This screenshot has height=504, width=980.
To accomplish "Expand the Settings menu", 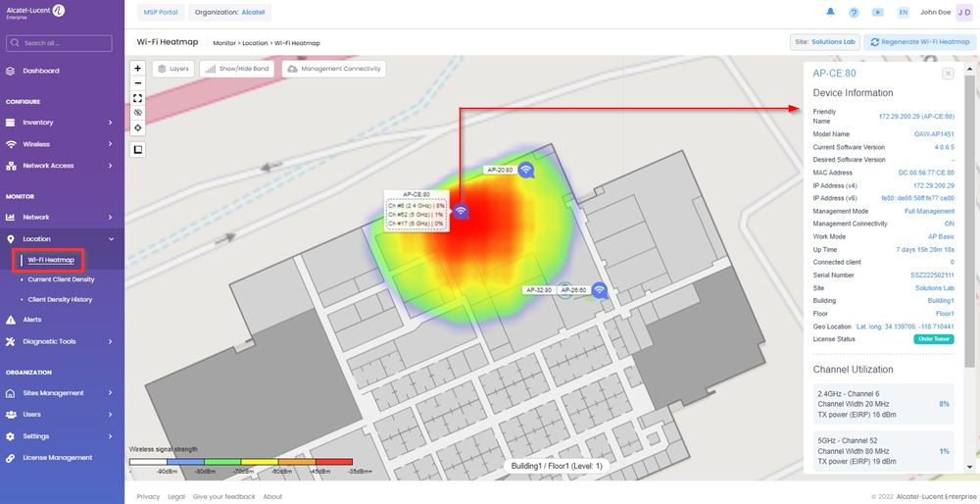I will coord(60,436).
